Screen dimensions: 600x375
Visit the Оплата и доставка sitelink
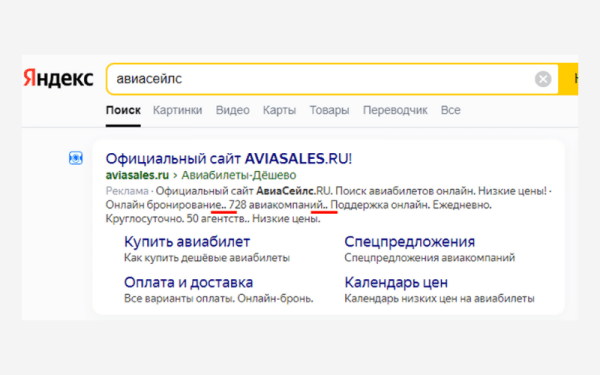pos(189,282)
